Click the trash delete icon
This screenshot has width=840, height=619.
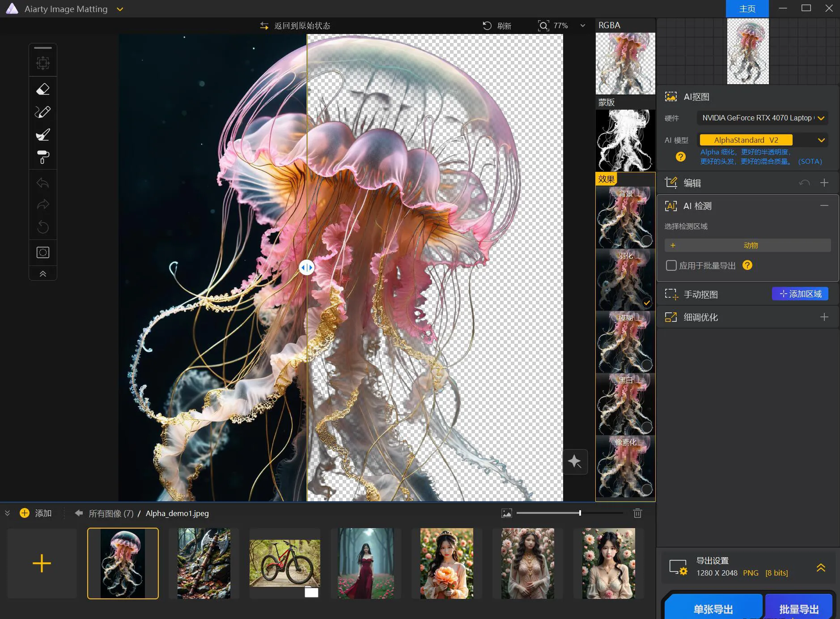click(x=637, y=513)
